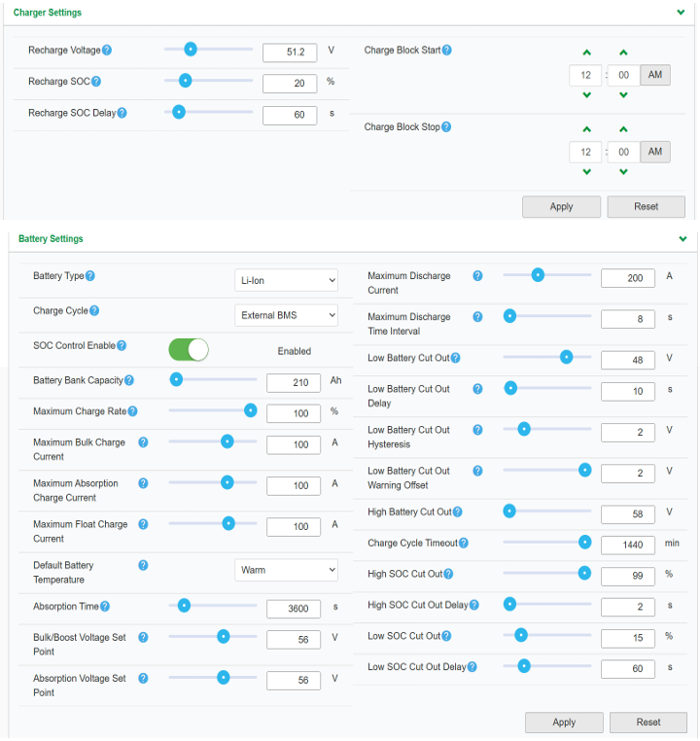Show help for Charge Block Start
This screenshot has width=700, height=741.
coord(447,51)
